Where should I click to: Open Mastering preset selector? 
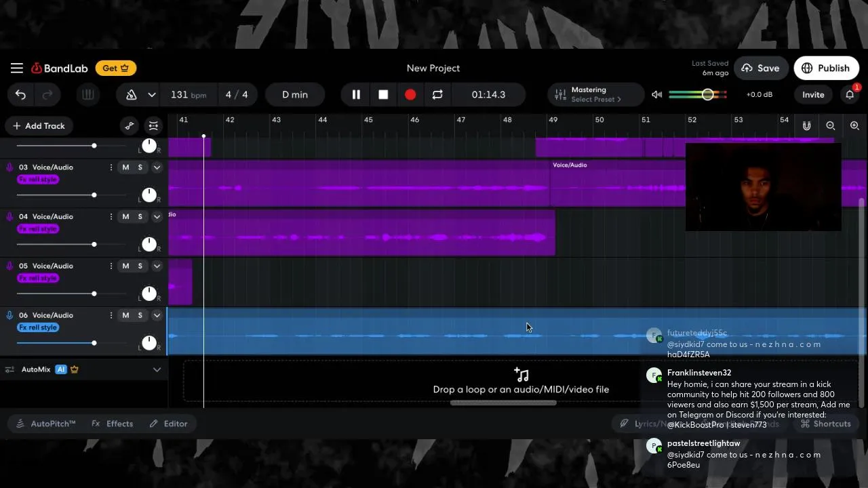595,94
